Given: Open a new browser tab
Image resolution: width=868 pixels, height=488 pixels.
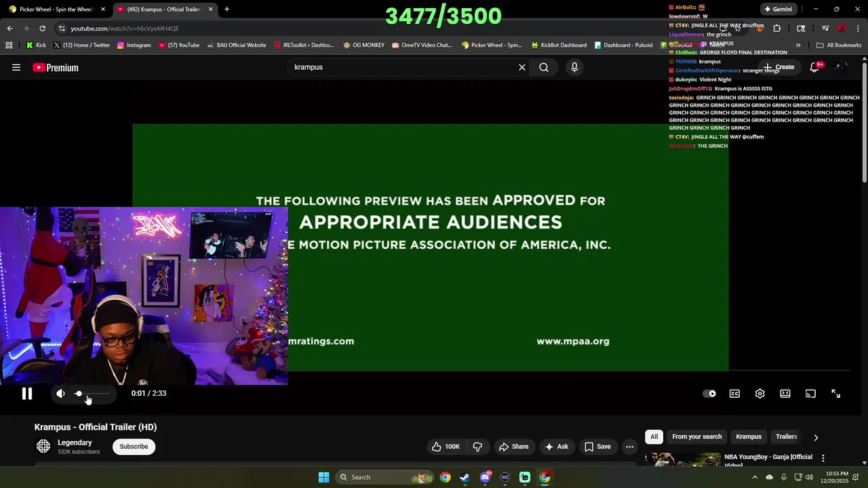Looking at the screenshot, I should (226, 9).
